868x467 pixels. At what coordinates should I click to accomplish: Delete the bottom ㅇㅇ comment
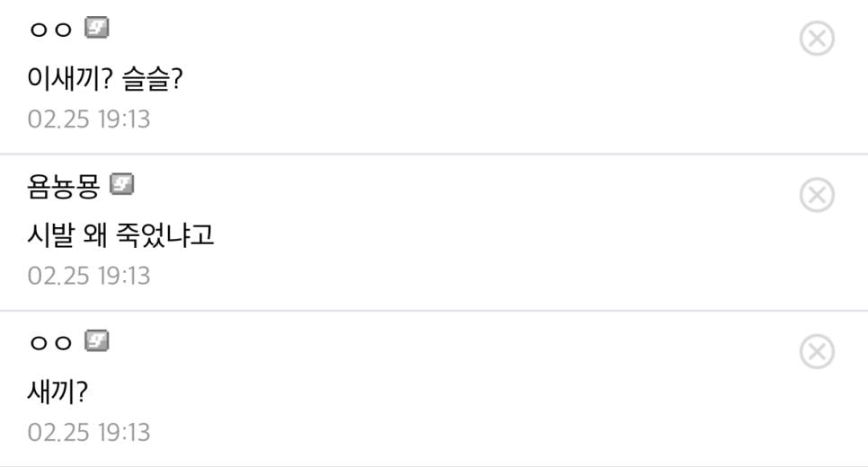[816, 352]
